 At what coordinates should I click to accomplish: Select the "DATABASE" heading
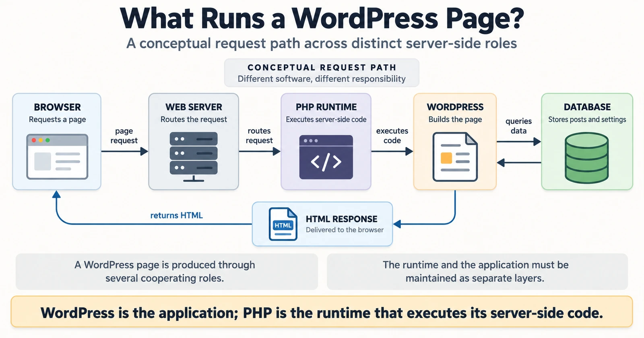pyautogui.click(x=587, y=107)
